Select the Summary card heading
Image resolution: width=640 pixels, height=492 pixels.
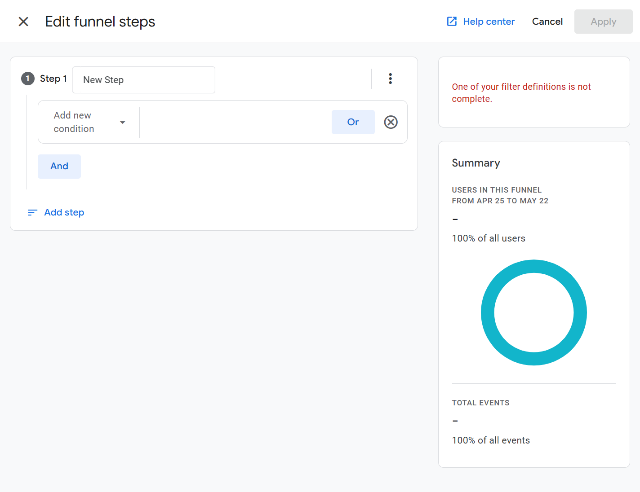pyautogui.click(x=476, y=163)
